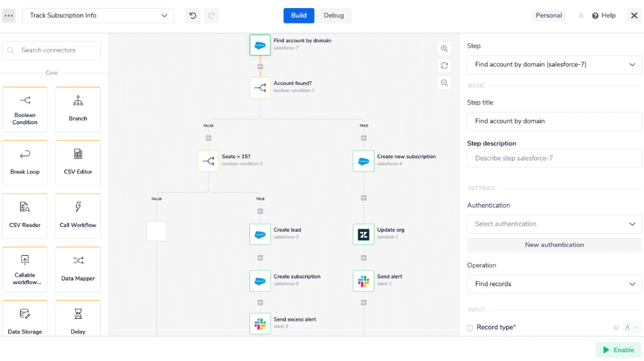Expand the Step selector dropdown

tap(554, 64)
